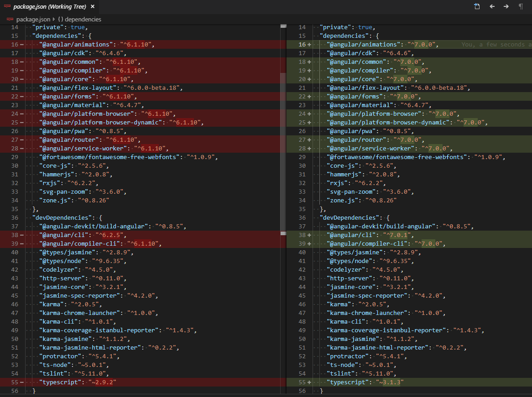
Task: Close the package.json (Working Tree) tab
Action: (93, 6)
